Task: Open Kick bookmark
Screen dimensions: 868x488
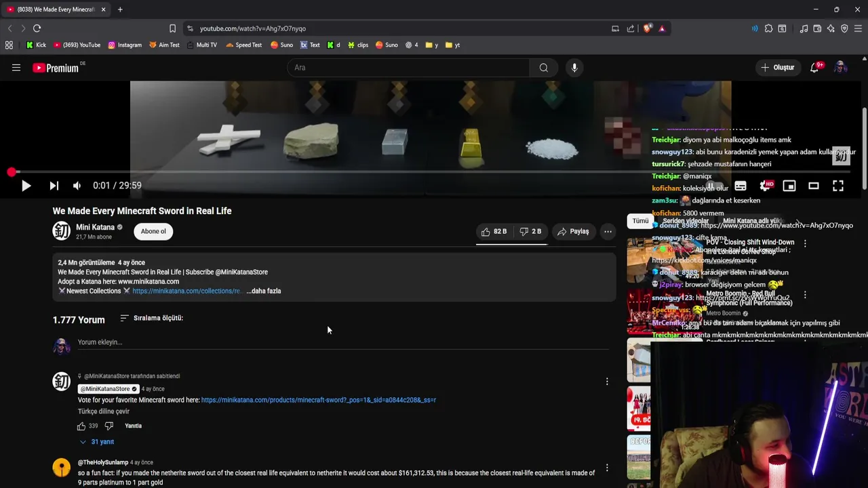Action: pos(36,45)
